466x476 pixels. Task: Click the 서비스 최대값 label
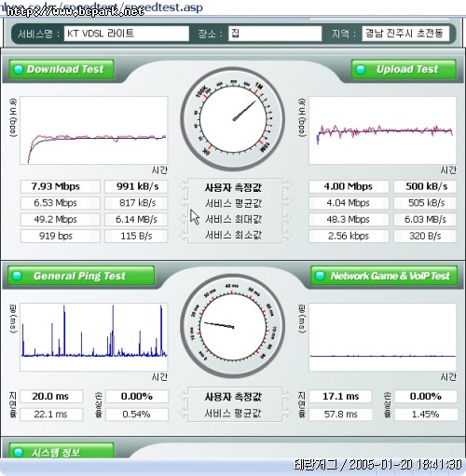233,220
